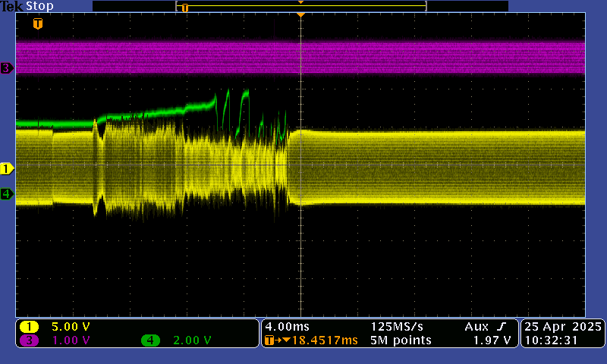The height and width of the screenshot is (364, 607).
Task: Toggle the magenta channel 3 badge
Action: 29,340
